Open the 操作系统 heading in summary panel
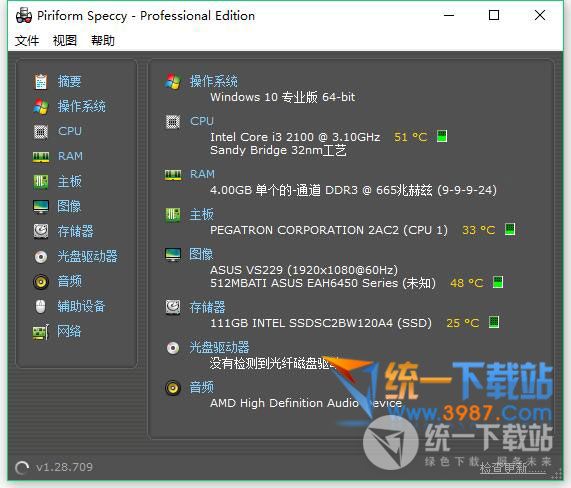 214,81
